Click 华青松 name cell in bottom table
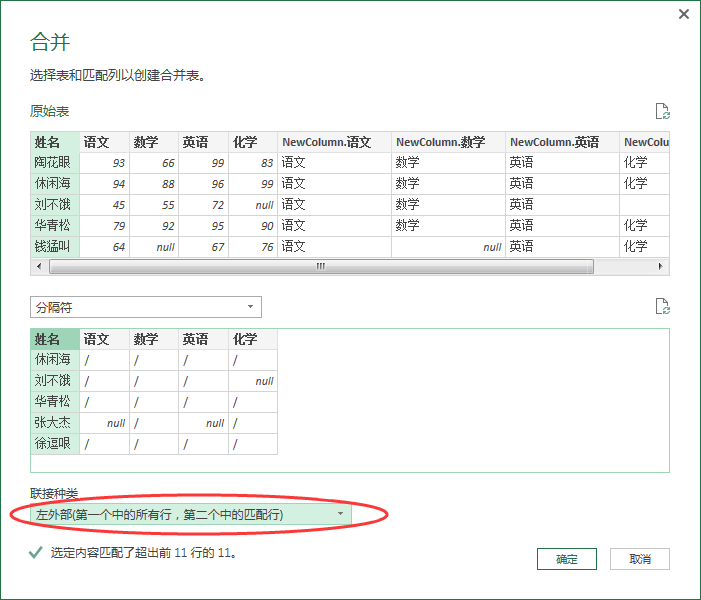 coord(55,402)
